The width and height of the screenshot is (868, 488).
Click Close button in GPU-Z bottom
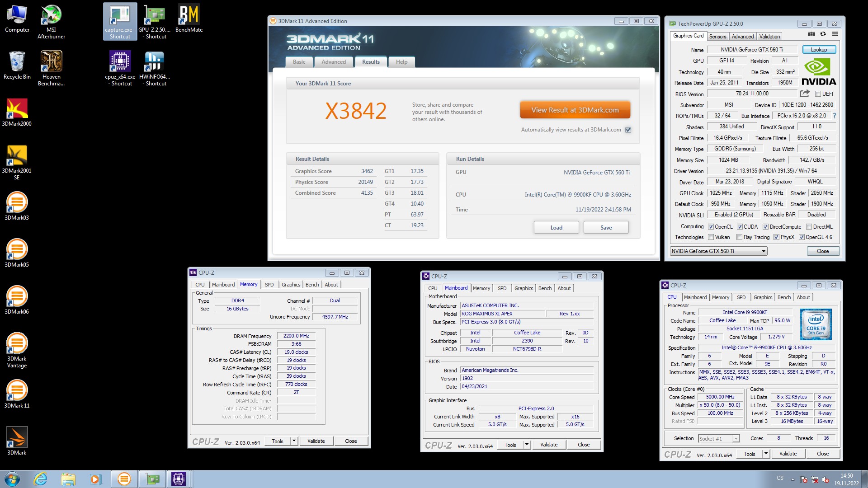point(823,251)
